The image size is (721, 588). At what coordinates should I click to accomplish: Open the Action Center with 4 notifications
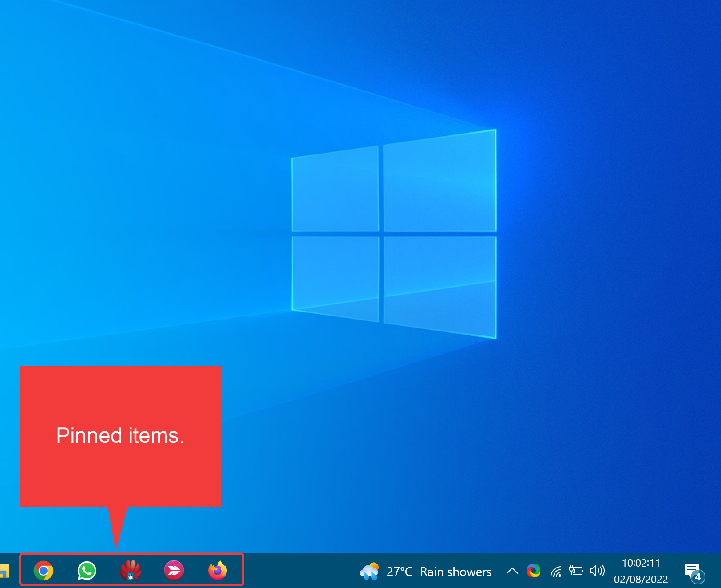693,572
